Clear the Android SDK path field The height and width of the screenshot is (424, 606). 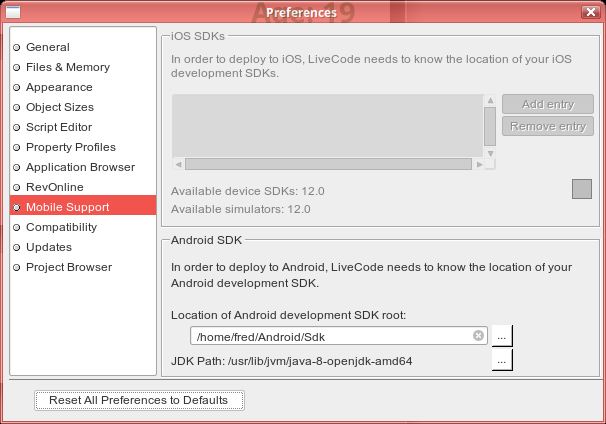point(478,336)
